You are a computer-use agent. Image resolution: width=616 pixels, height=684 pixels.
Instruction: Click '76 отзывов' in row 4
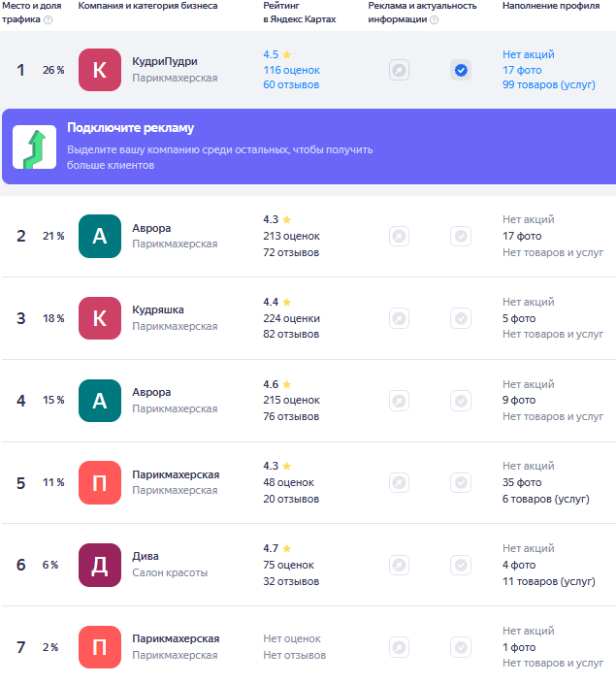(x=291, y=416)
